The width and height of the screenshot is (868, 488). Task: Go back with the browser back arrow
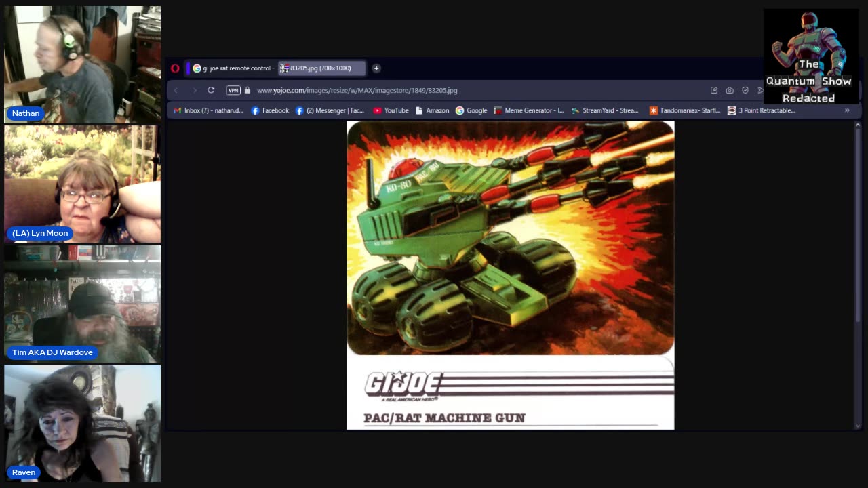pos(176,90)
